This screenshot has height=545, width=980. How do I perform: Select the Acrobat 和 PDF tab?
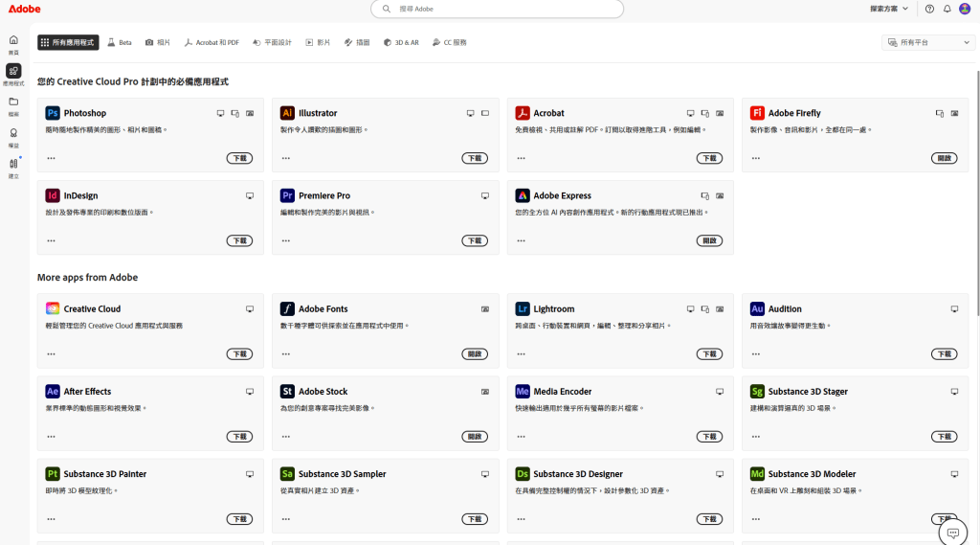[x=212, y=42]
